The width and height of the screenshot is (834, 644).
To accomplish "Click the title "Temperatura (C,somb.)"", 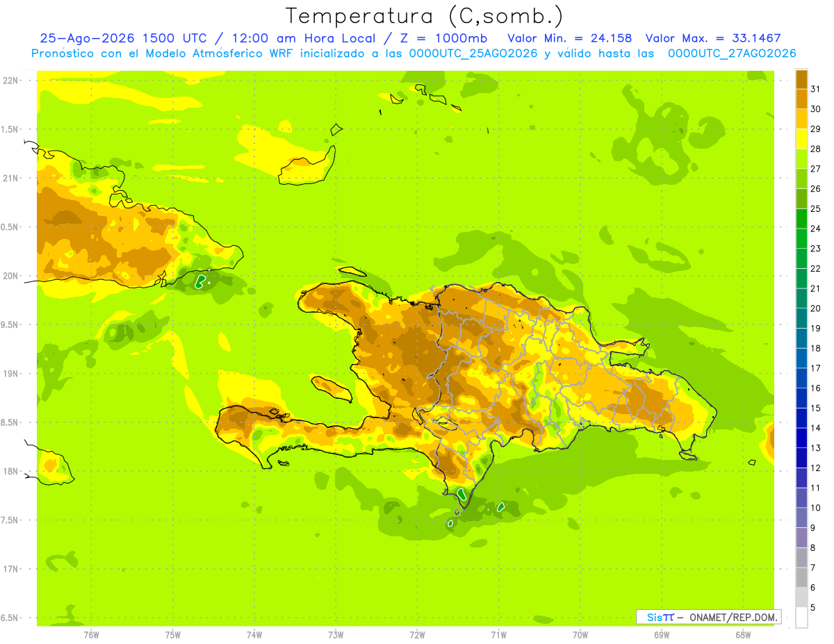I will click(424, 16).
